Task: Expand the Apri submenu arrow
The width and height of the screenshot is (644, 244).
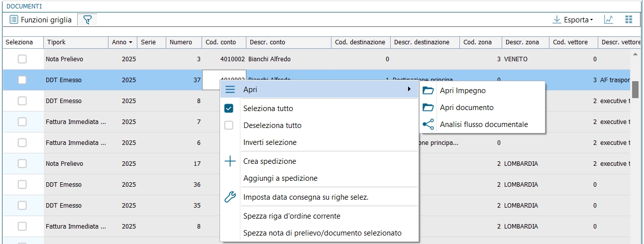Action: coord(409,89)
